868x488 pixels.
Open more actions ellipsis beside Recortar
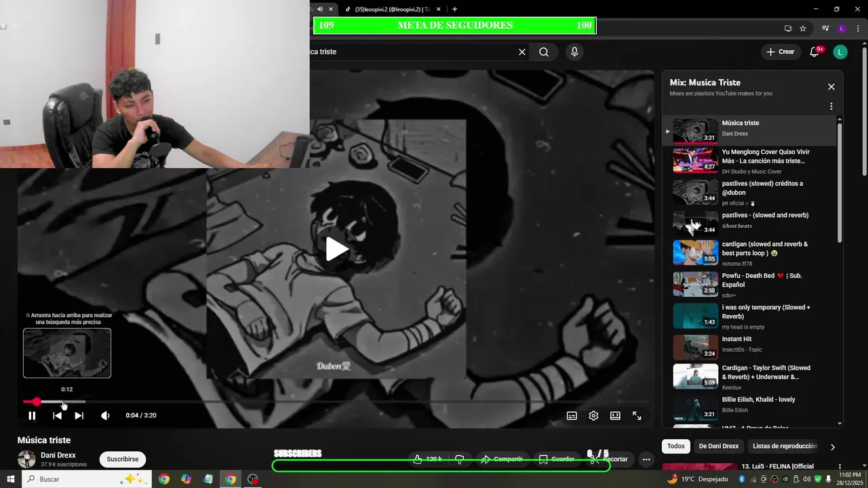(x=646, y=459)
